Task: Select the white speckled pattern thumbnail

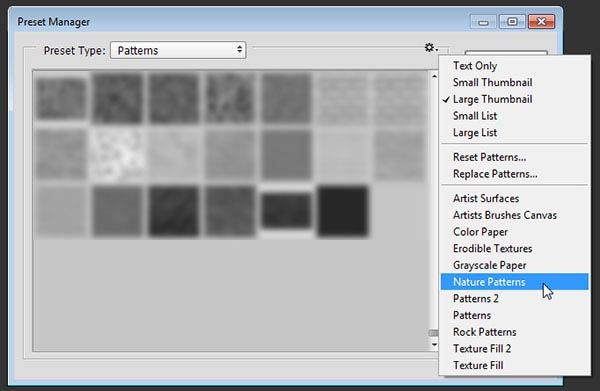Action: [x=118, y=155]
